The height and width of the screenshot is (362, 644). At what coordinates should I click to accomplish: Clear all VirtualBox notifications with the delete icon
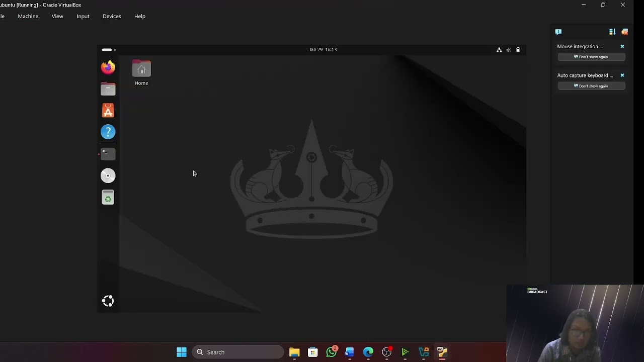[625, 32]
